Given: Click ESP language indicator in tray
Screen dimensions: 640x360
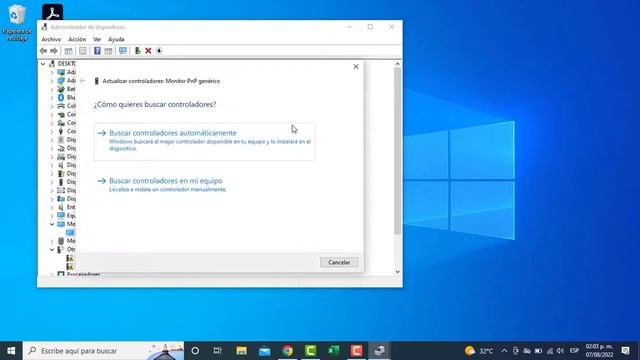Looking at the screenshot, I should [x=574, y=351].
